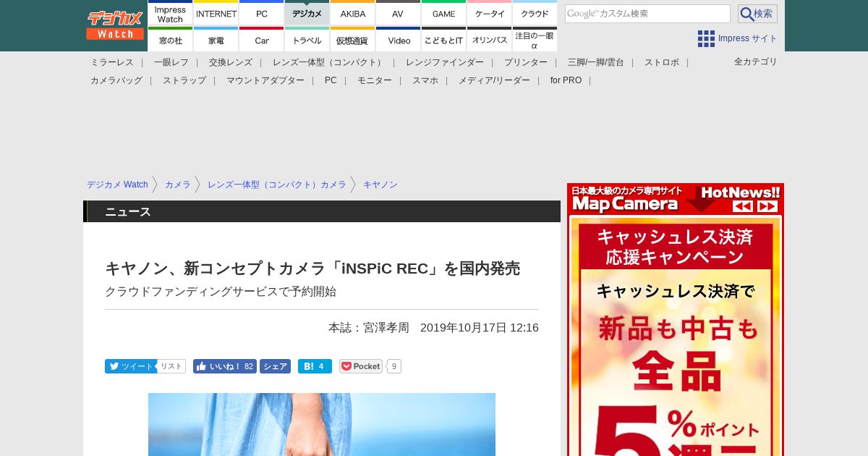This screenshot has width=868, height=456.
Task: Go to the for PRO category
Action: [566, 80]
